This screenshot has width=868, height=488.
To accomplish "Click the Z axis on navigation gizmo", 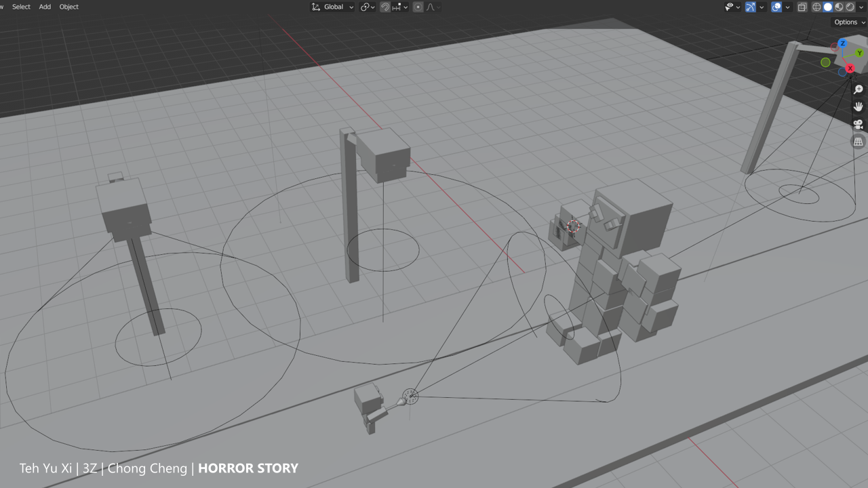I will 843,43.
